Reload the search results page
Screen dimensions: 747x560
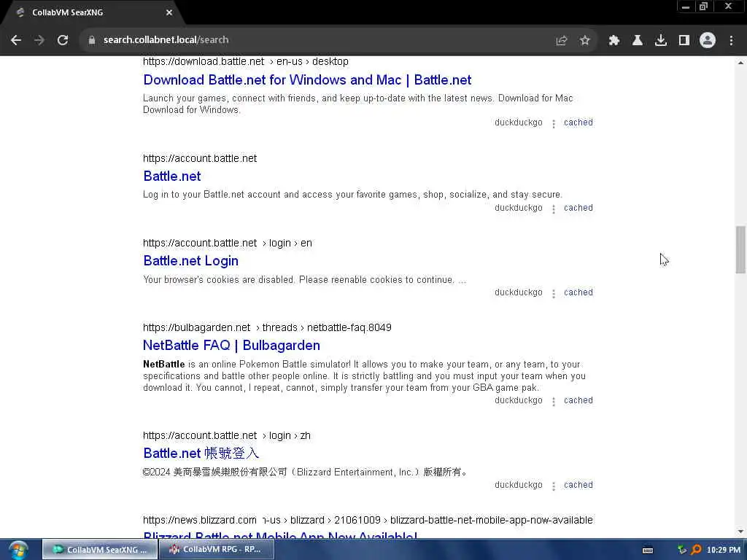pyautogui.click(x=63, y=40)
